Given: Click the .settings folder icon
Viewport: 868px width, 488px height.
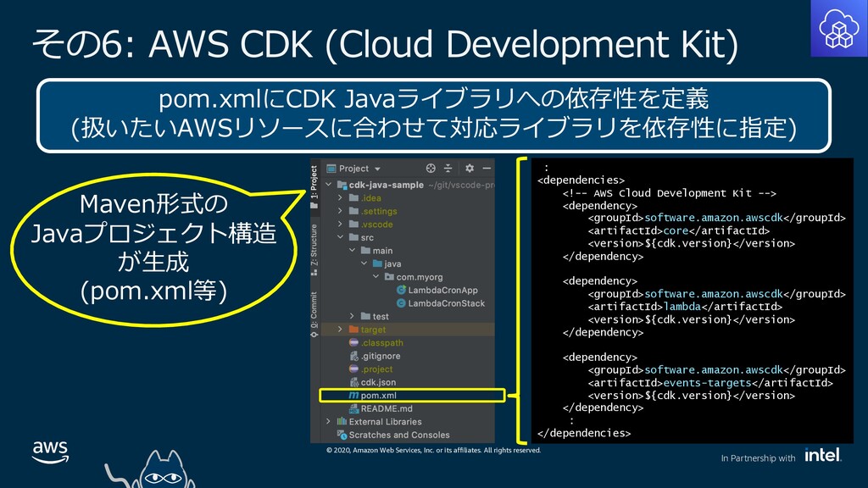Looking at the screenshot, I should pos(353,211).
